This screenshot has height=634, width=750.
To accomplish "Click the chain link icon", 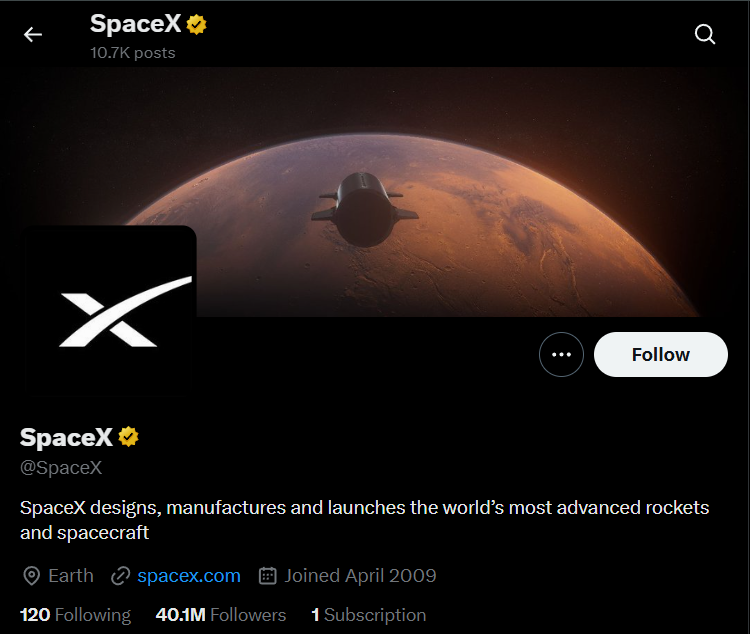I will [x=121, y=576].
